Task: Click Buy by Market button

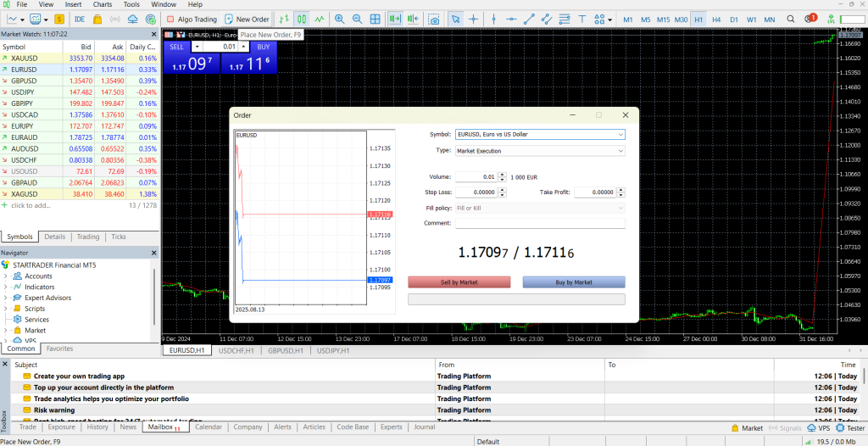Action: point(574,282)
